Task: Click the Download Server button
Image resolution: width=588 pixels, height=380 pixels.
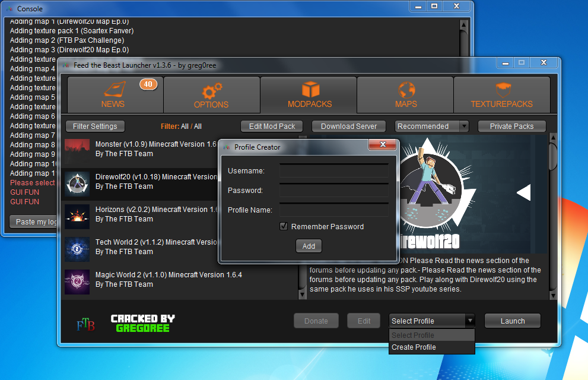Action: [x=349, y=126]
